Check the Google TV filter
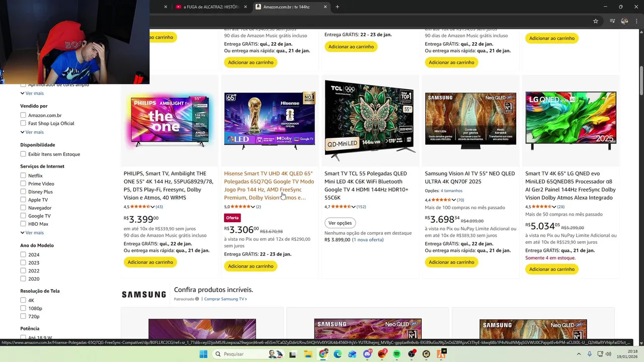 [x=23, y=216]
